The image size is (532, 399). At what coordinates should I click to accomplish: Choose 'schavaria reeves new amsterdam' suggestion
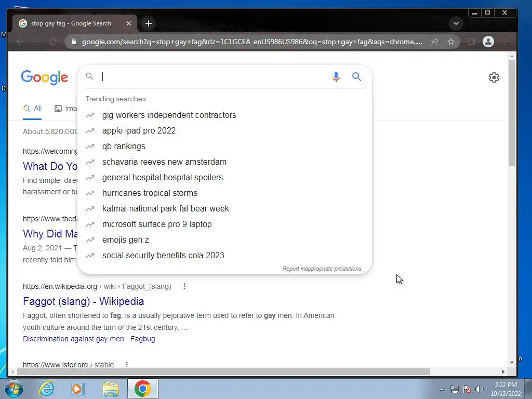224,162
